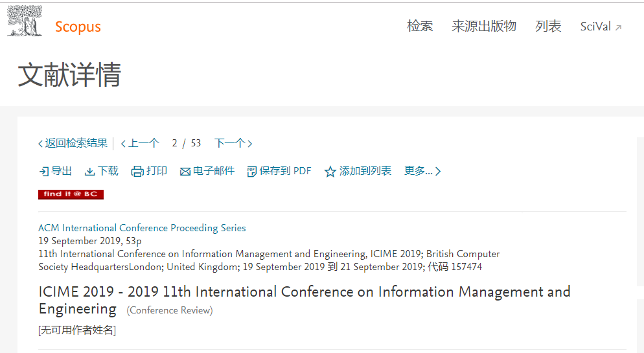
Task: Expand the 更多... more options
Action: 422,171
